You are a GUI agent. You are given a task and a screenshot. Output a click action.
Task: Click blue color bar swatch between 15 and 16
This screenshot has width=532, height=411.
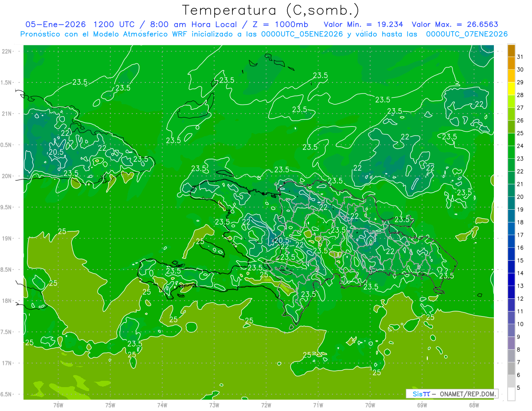pos(511,254)
